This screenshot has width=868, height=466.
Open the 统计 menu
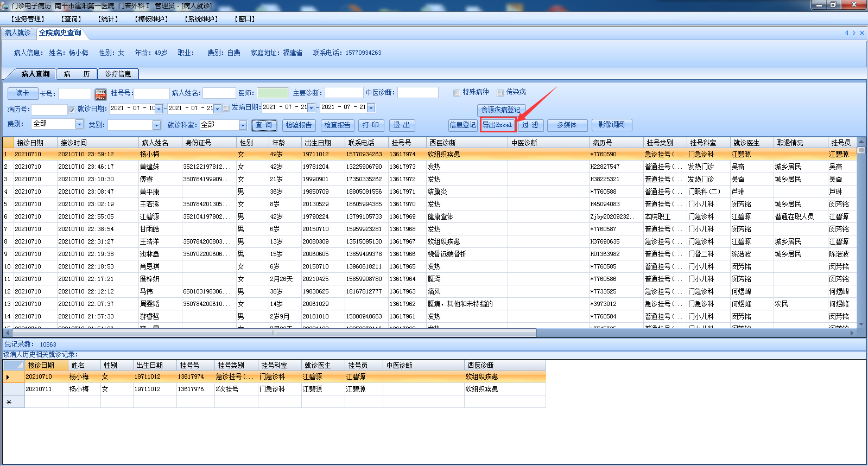click(108, 19)
